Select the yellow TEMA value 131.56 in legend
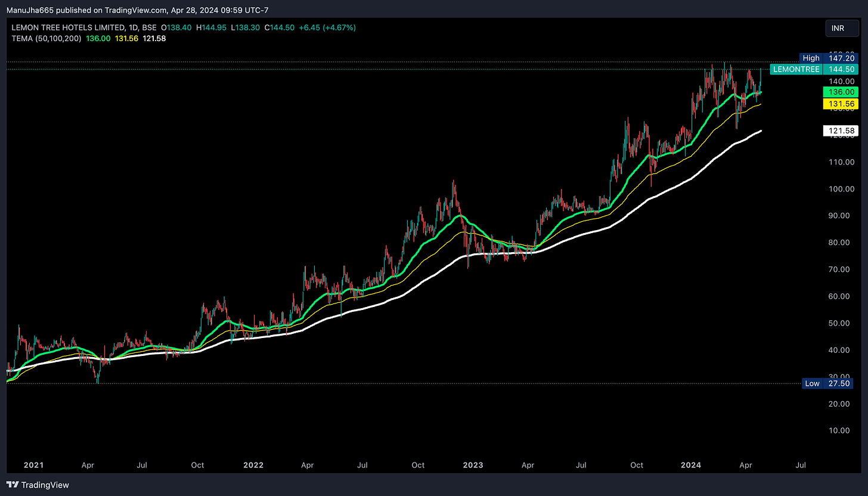This screenshot has height=496, width=868. point(126,38)
